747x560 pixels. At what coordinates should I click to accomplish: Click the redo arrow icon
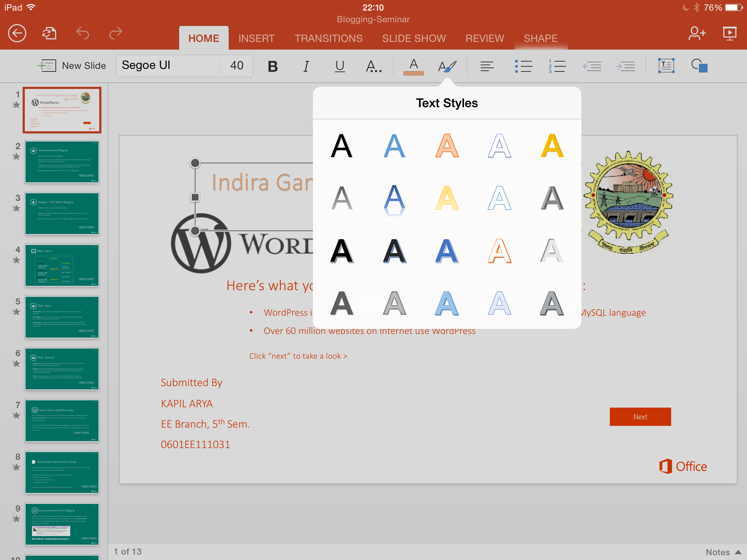[116, 34]
